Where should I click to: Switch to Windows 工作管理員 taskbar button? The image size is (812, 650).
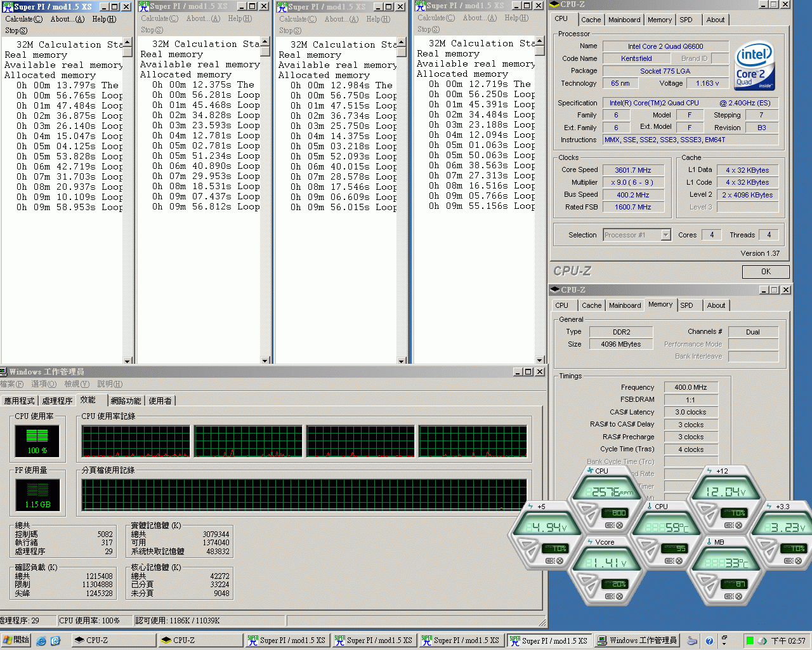coord(638,640)
